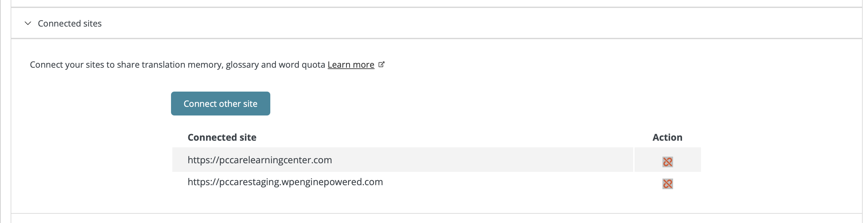Collapse the Connected sites section chevron
Viewport: 868px width, 223px height.
(x=28, y=24)
